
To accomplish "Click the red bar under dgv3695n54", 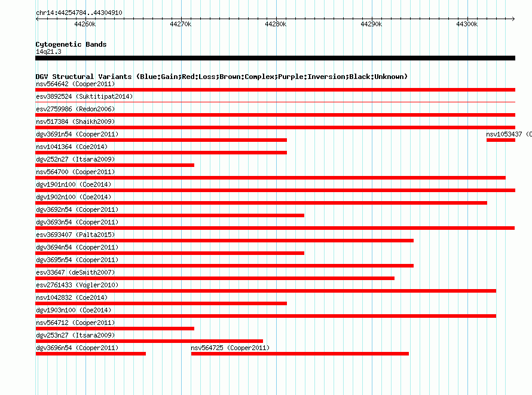I will tap(224, 266).
